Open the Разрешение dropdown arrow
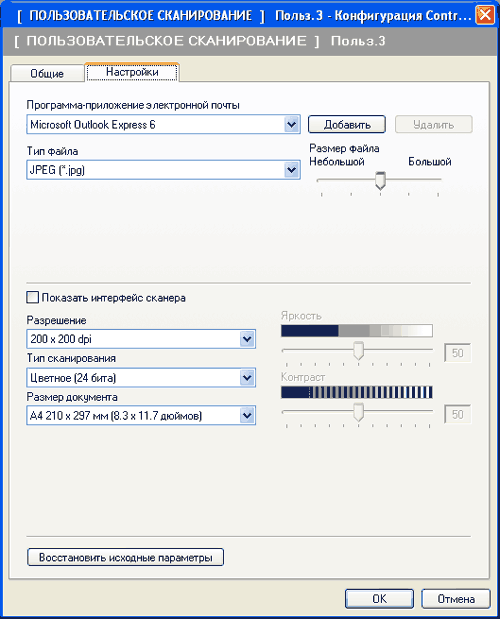The image size is (500, 619). pos(247,339)
